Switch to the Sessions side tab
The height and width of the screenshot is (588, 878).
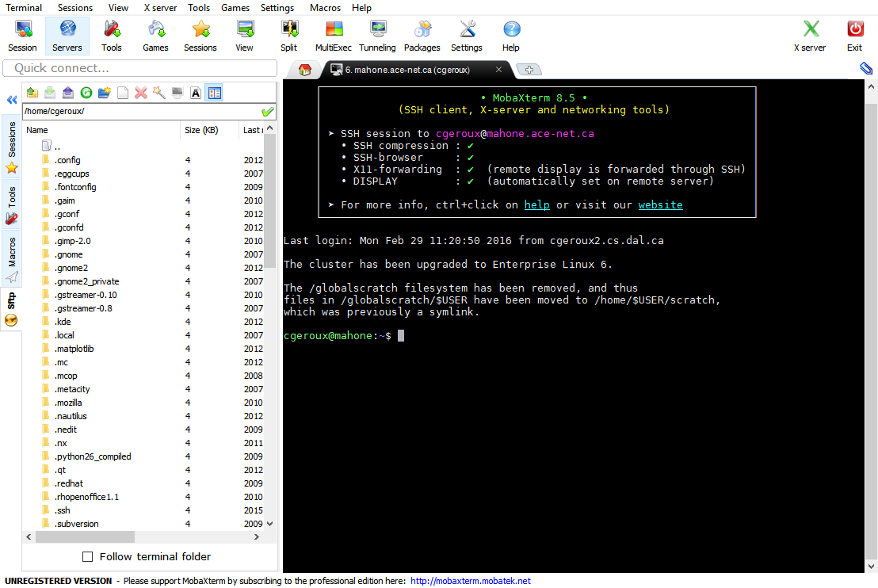click(12, 147)
